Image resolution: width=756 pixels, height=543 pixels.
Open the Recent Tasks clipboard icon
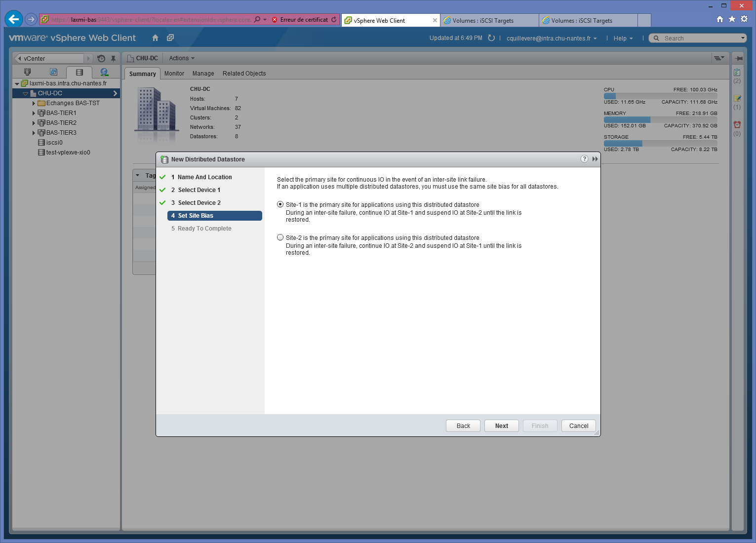737,73
